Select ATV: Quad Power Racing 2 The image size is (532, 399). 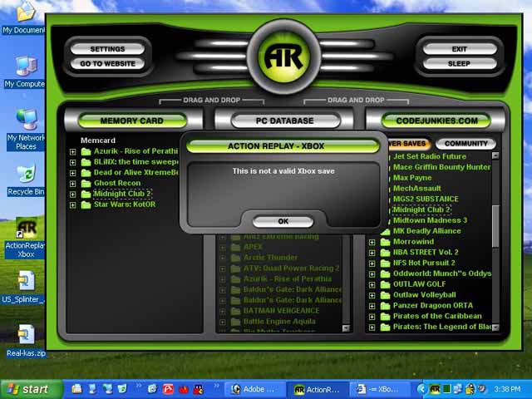291,268
